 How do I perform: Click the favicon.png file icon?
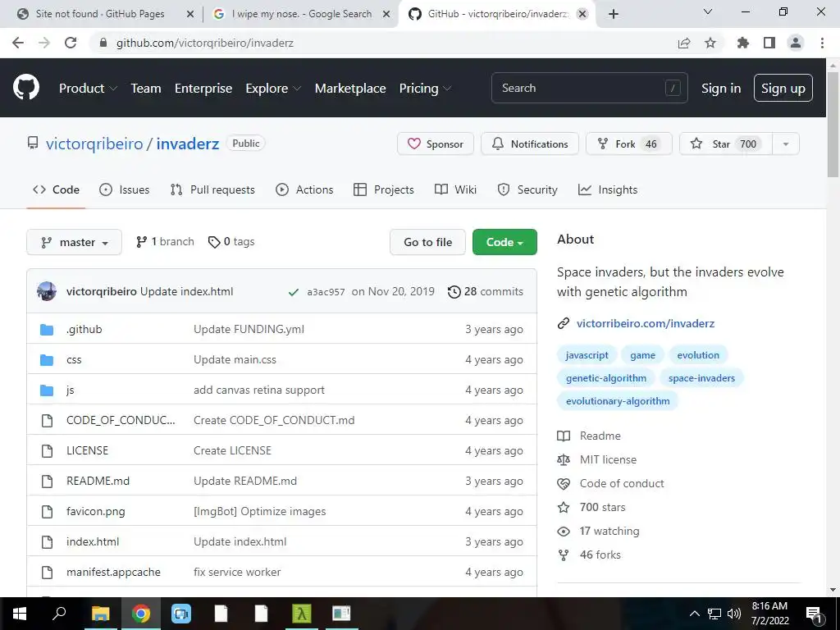coord(47,512)
